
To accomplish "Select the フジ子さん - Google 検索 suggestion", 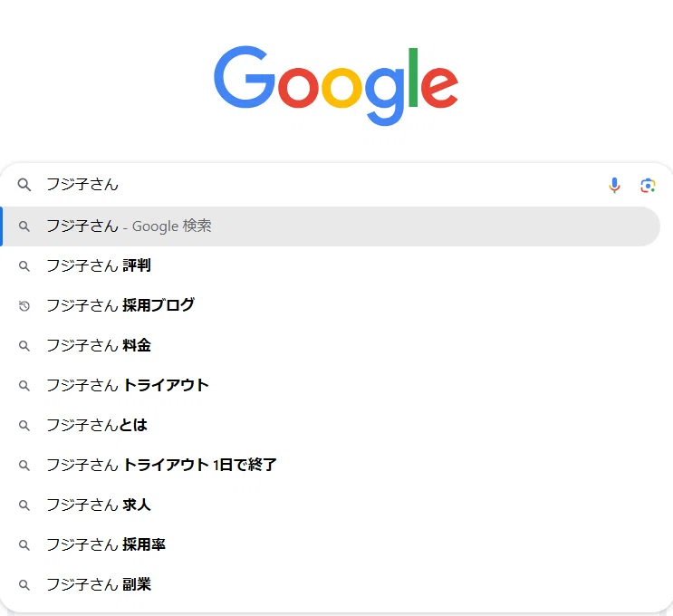I will (x=330, y=226).
